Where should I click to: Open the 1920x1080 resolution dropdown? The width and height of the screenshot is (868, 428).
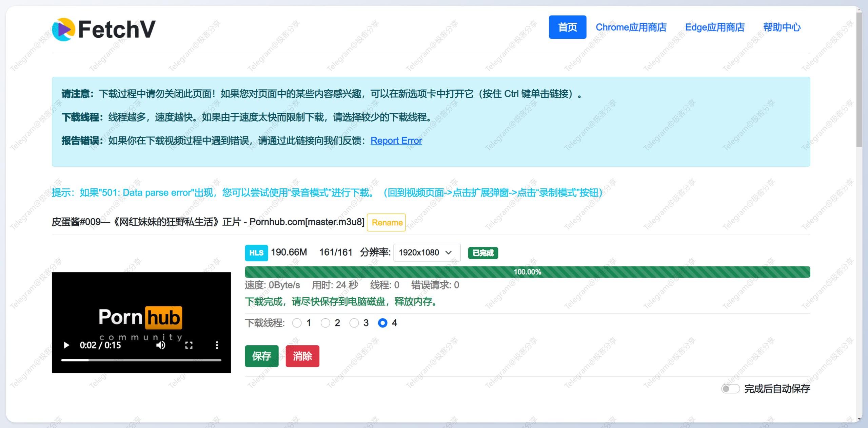coord(427,253)
